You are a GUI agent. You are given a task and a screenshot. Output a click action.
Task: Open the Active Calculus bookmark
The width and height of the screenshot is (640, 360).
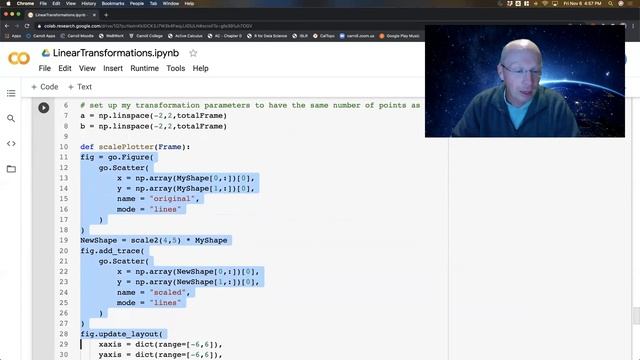tap(185, 36)
